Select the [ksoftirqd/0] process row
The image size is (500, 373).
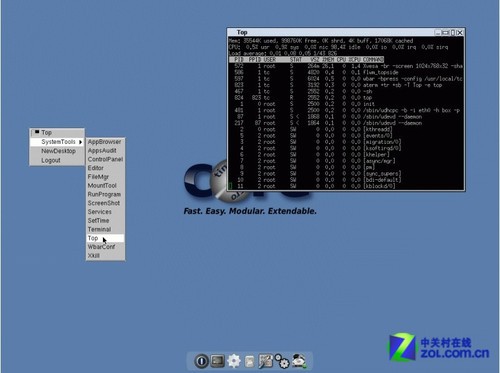pos(346,148)
